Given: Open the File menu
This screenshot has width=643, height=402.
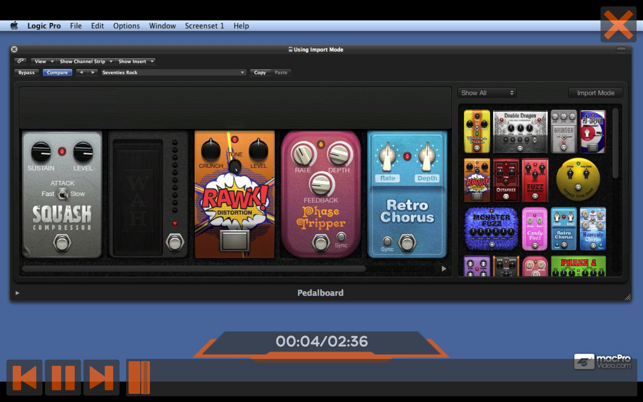Looking at the screenshot, I should click(x=75, y=26).
